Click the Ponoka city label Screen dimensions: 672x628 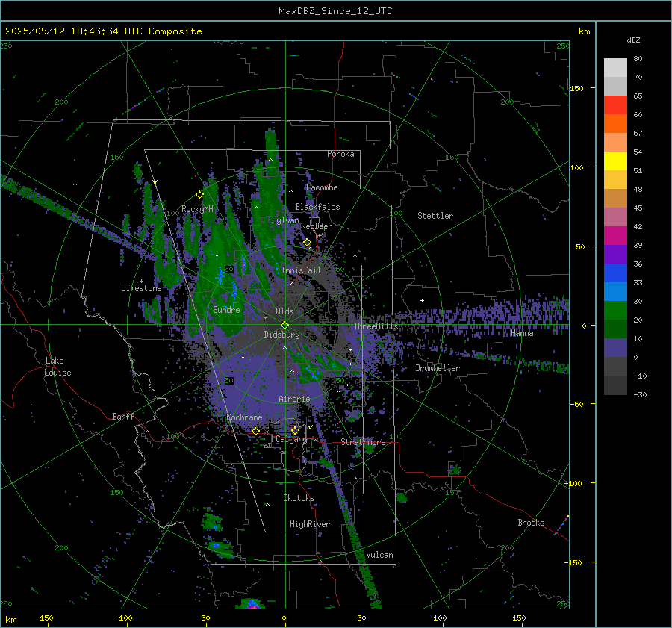click(x=340, y=154)
